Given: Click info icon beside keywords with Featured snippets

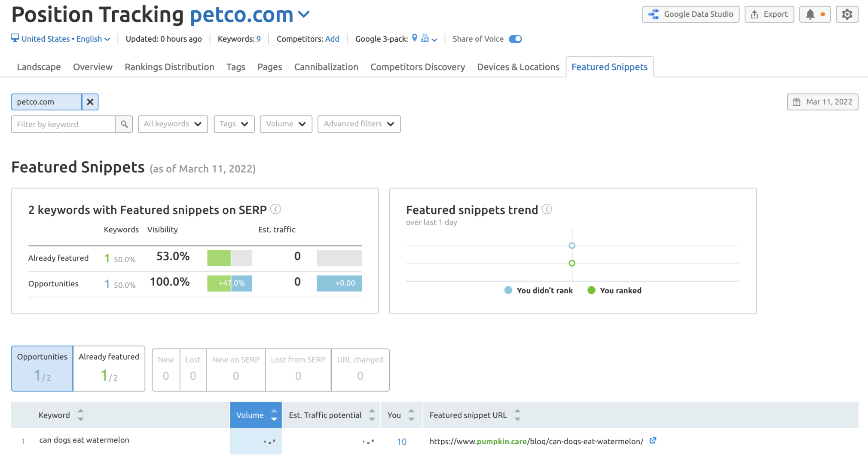Looking at the screenshot, I should click(x=275, y=209).
